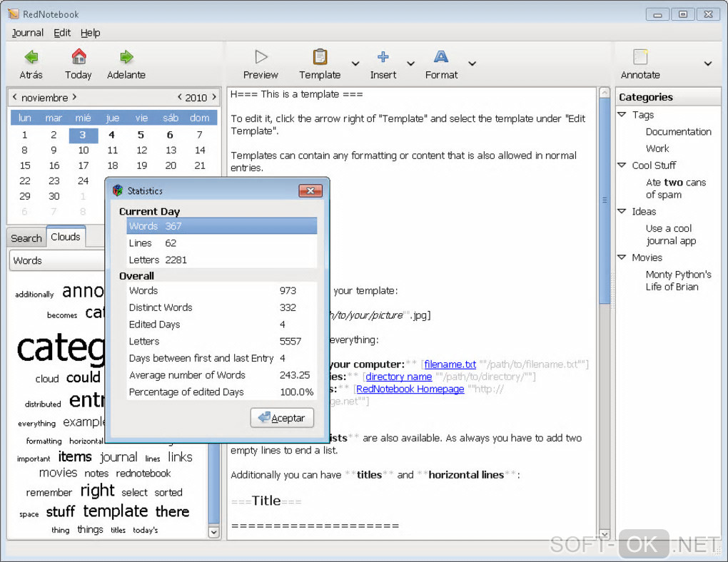Click the word 'movies' in the cloud

tap(58, 473)
